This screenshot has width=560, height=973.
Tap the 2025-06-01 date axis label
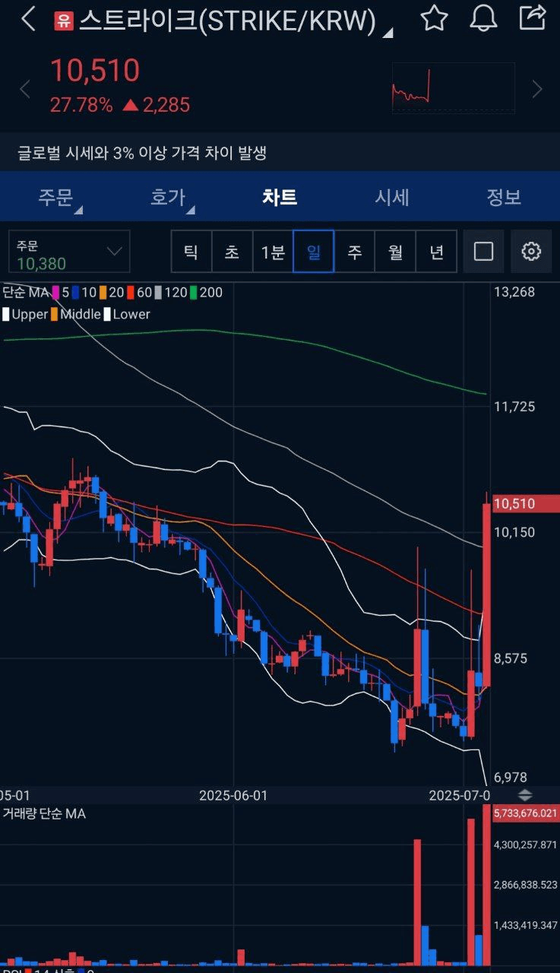(233, 795)
